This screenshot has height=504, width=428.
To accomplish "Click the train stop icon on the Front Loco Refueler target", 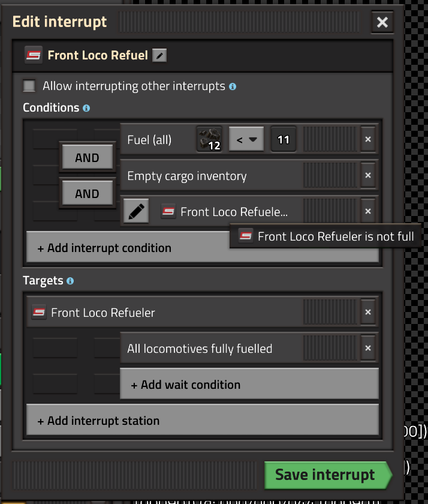I will [38, 312].
